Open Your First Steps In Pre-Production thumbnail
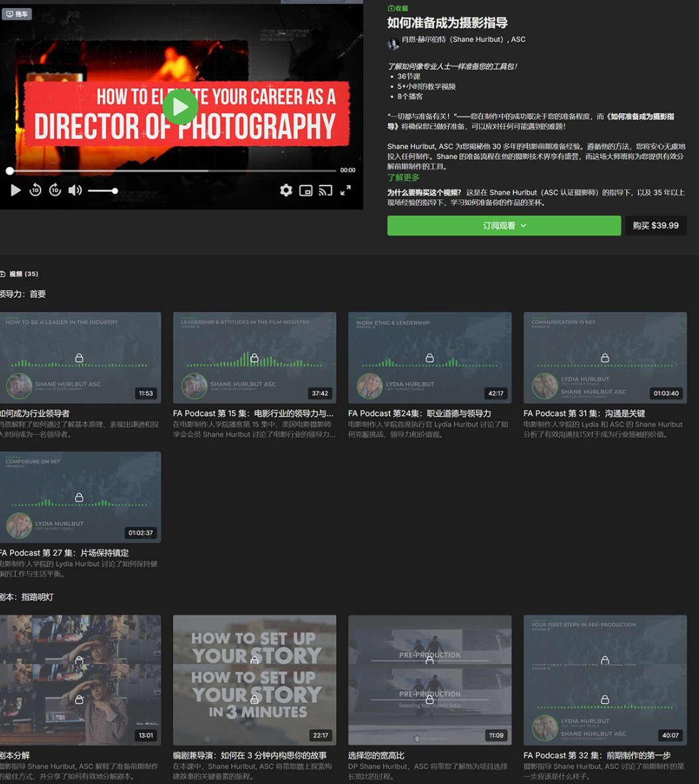Viewport: 699px width, 784px height. 605,680
